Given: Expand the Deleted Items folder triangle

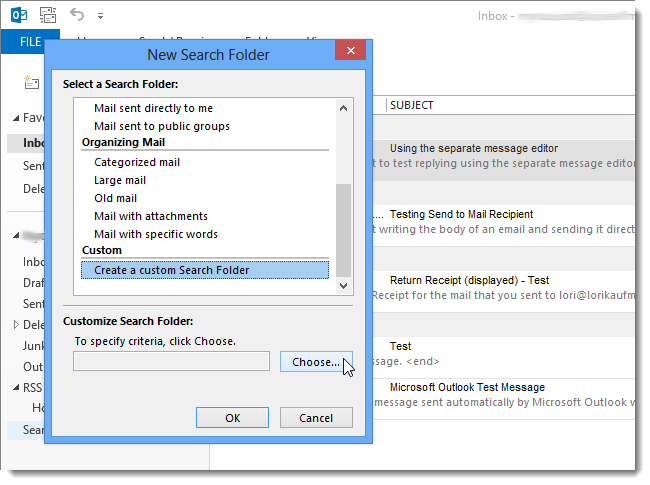Looking at the screenshot, I should click(16, 325).
